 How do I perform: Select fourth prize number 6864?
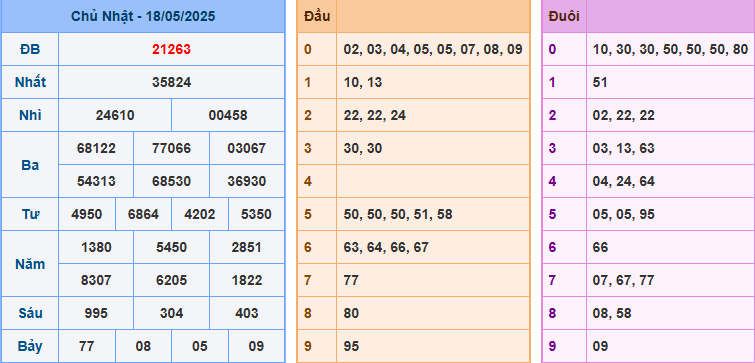(143, 214)
